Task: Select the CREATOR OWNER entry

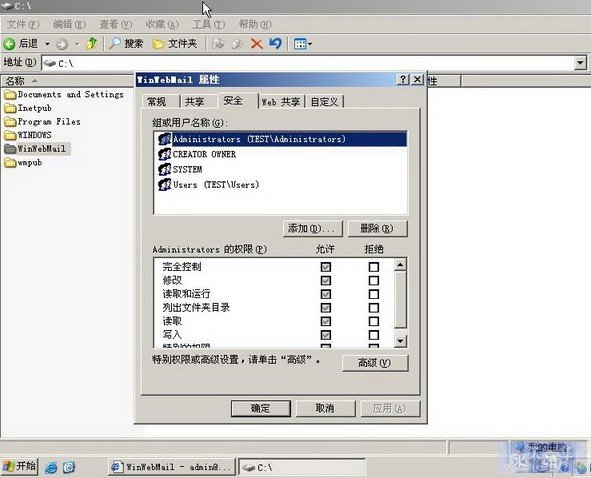Action: coord(198,155)
